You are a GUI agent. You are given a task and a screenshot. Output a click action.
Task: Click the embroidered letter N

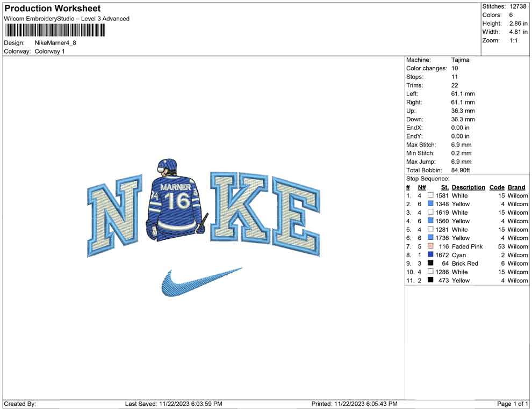pos(115,216)
